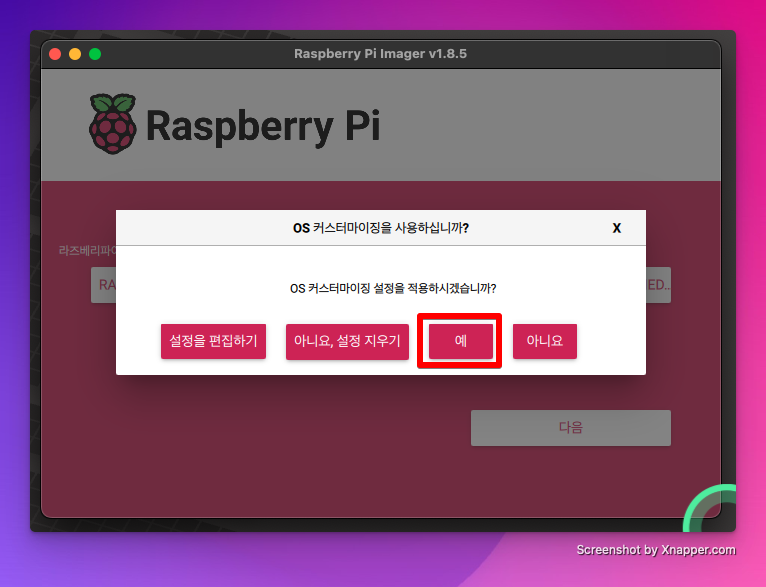Click the Raspberry Pi logo icon
Image resolution: width=766 pixels, height=587 pixels.
[113, 124]
